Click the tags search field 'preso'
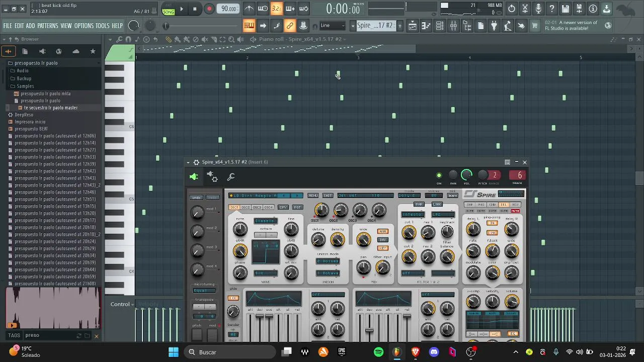This screenshot has height=362, width=644. click(x=49, y=335)
